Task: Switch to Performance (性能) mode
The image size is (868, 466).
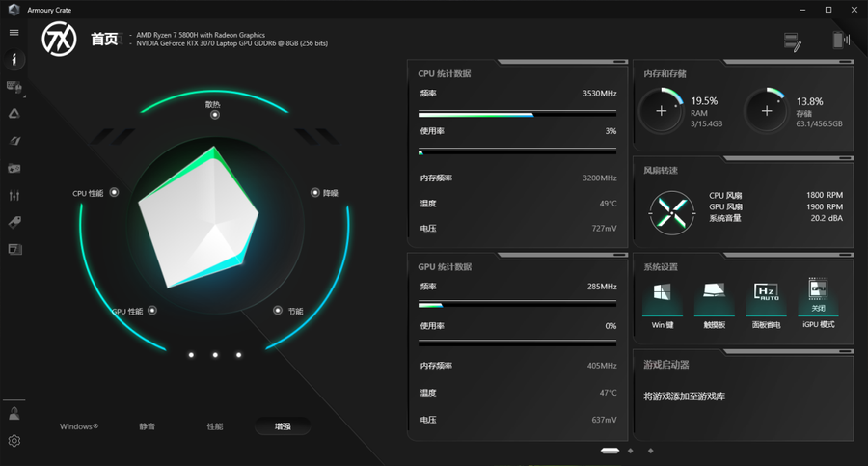Action: click(x=215, y=426)
